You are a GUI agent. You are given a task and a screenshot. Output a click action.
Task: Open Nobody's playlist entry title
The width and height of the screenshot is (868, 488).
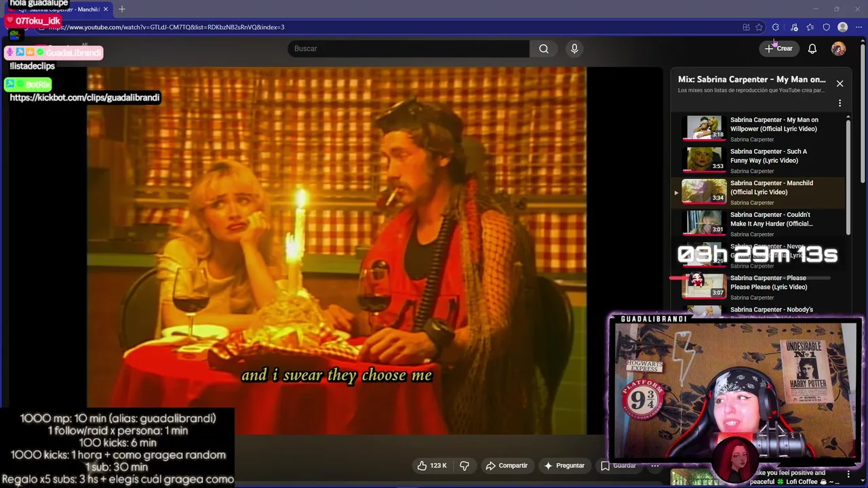click(772, 310)
